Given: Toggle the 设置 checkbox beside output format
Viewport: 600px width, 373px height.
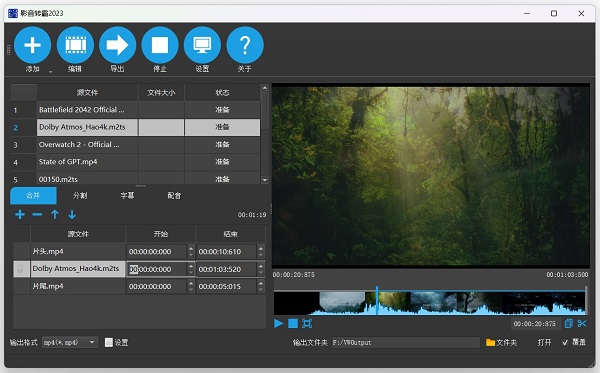Looking at the screenshot, I should [109, 342].
